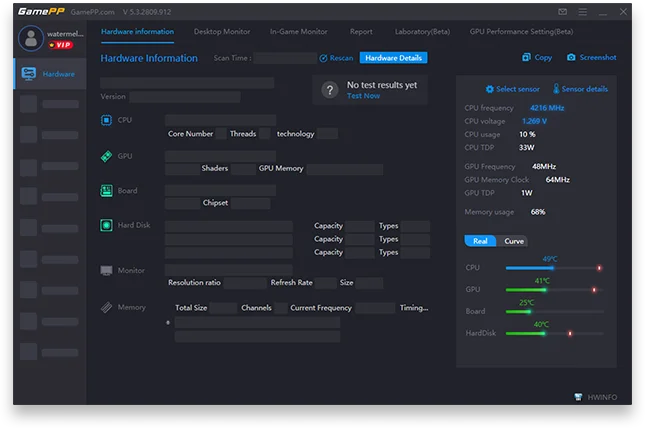
Task: Open the Select sensor settings
Action: point(513,89)
